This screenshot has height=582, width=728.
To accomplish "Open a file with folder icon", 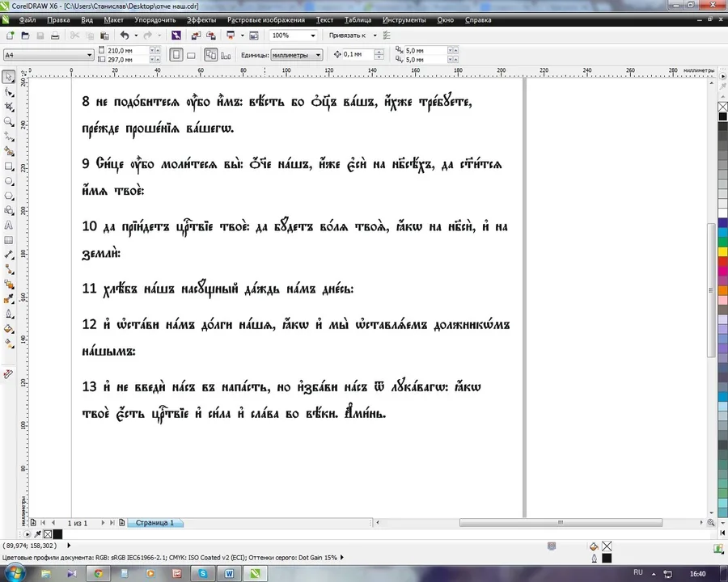I will click(25, 36).
